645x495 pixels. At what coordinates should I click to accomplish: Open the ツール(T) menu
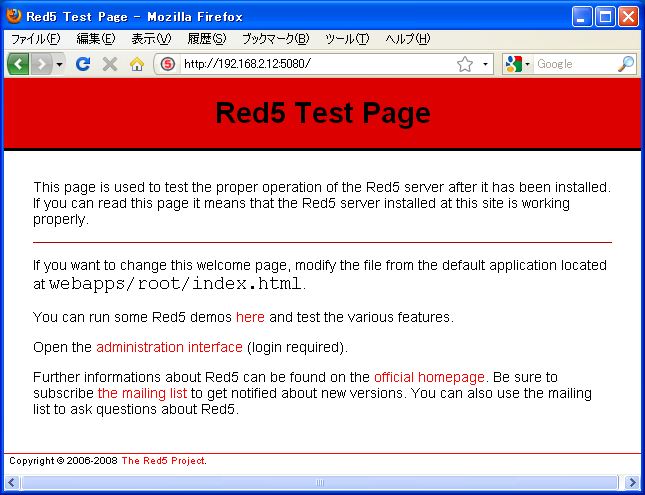[x=347, y=39]
